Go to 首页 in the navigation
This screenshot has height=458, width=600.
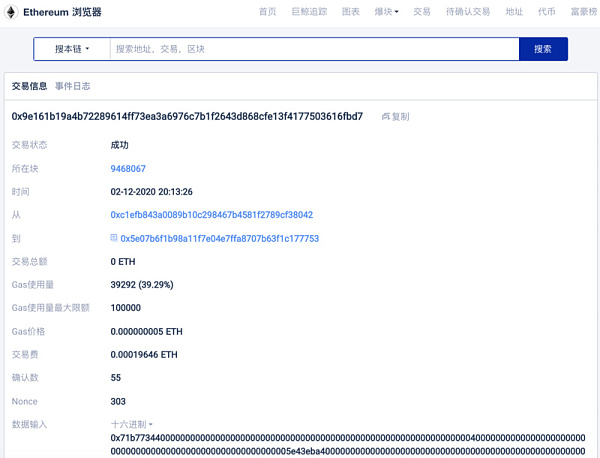(x=267, y=12)
